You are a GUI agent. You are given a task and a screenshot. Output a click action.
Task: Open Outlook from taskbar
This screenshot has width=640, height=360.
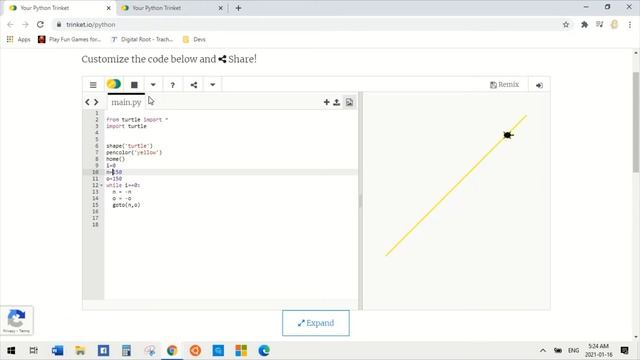(57, 351)
